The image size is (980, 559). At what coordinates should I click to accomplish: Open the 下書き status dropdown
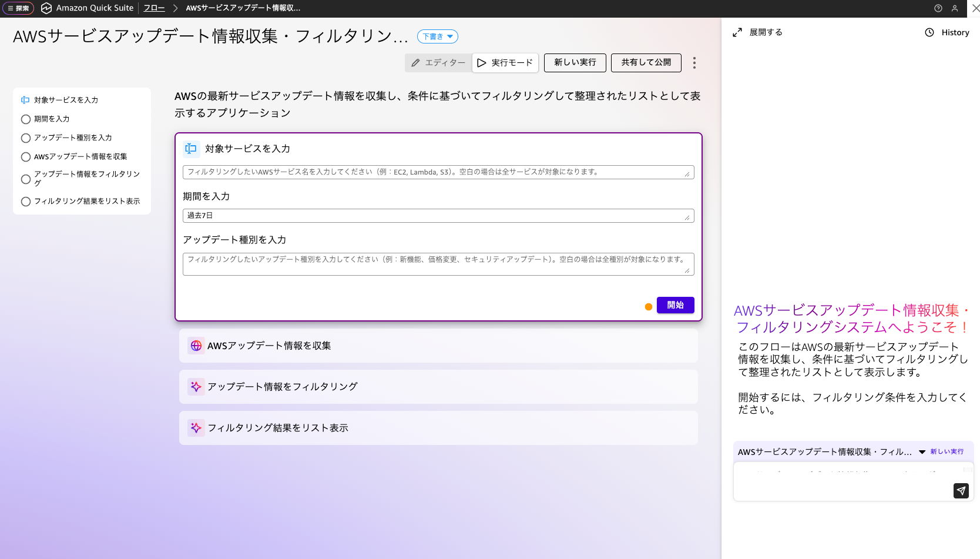[438, 36]
